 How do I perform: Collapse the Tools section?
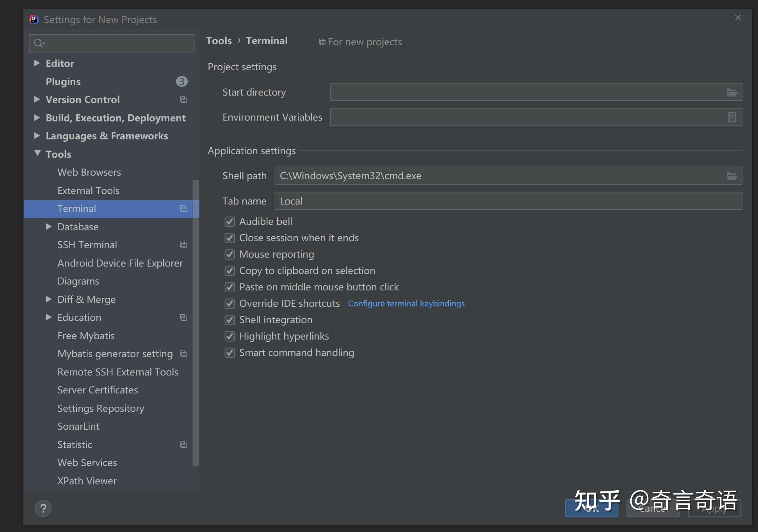coord(37,153)
